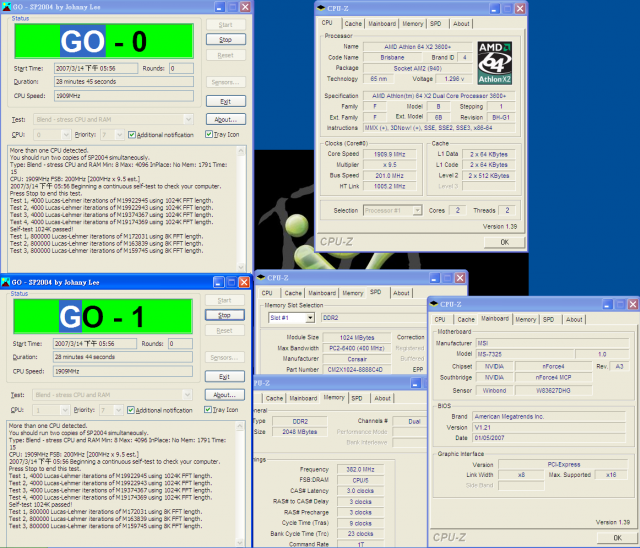The height and width of the screenshot is (548, 640).
Task: Click the BIOS Date value 01/05/2007
Action: pyautogui.click(x=549, y=438)
